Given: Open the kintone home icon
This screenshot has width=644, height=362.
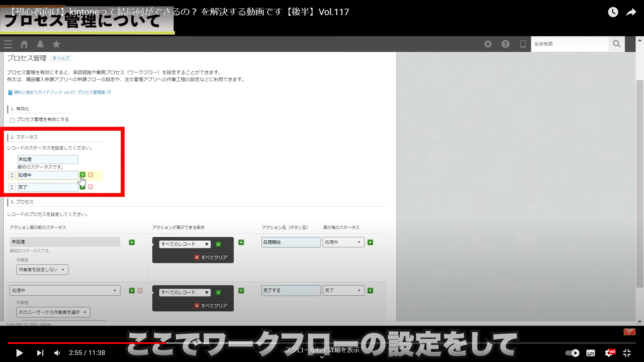Looking at the screenshot, I should pyautogui.click(x=24, y=44).
